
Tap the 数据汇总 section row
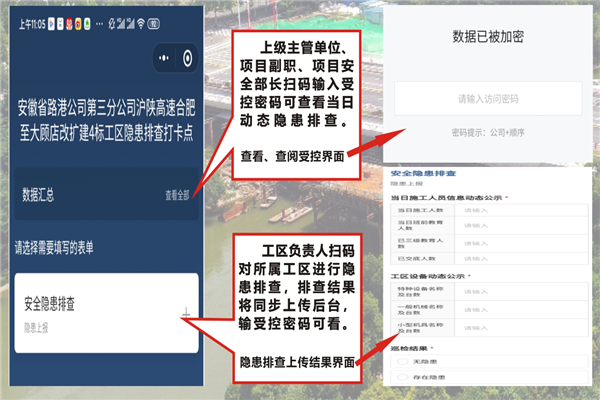click(80, 195)
